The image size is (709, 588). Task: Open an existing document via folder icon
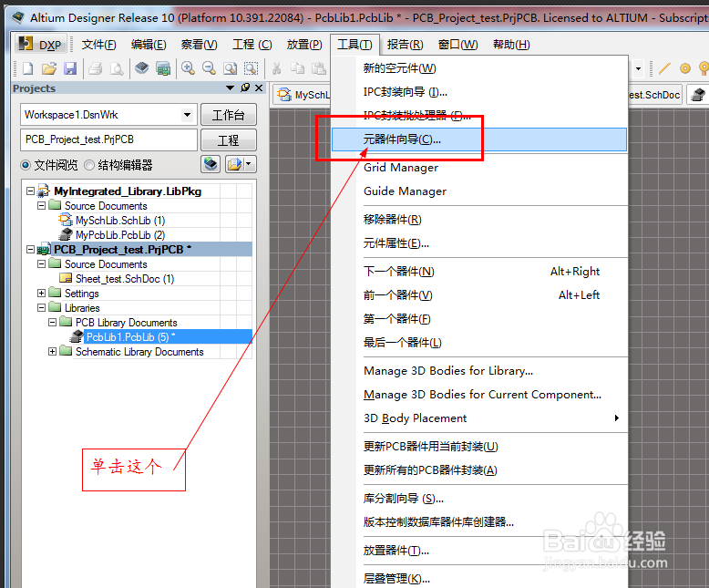click(49, 68)
